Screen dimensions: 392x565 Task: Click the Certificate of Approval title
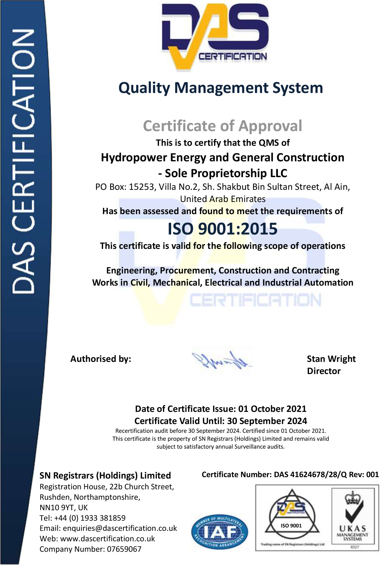pos(223,126)
